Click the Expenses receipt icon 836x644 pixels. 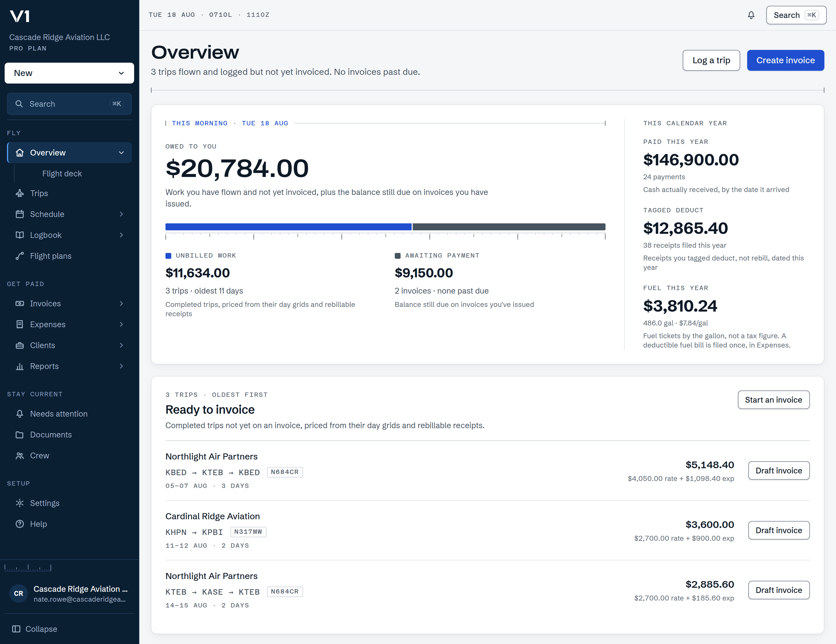(x=19, y=324)
